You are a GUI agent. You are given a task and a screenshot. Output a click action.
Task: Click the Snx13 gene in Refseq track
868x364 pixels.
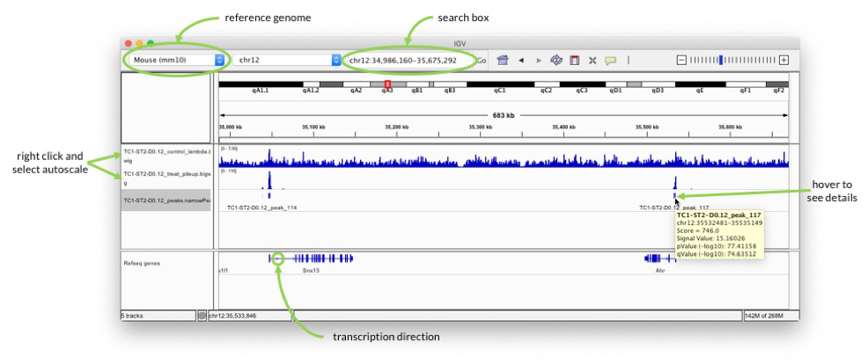pos(311,258)
